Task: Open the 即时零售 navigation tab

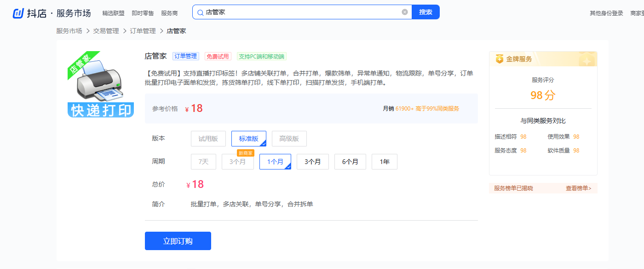Action: (x=143, y=13)
